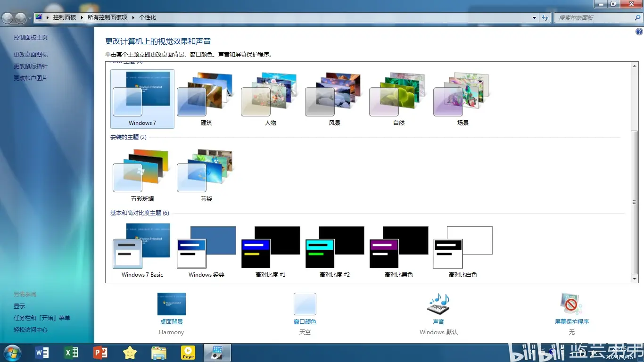Image resolution: width=644 pixels, height=362 pixels.
Task: Refresh the address bar view
Action: point(545,17)
